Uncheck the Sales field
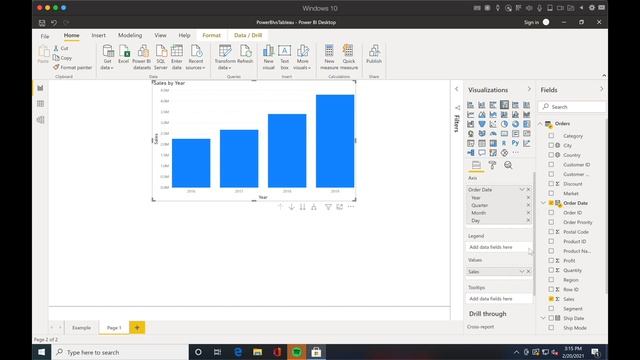The image size is (640, 360). click(551, 299)
